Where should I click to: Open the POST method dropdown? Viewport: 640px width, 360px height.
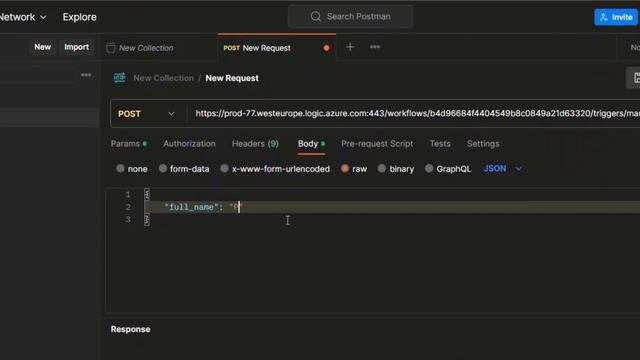pos(147,114)
